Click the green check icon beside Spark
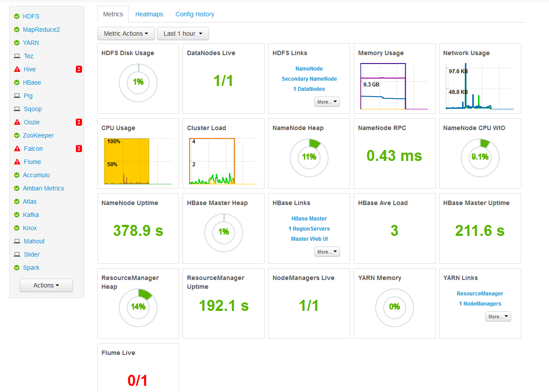Viewport: 549px width, 392px height. 16,268
